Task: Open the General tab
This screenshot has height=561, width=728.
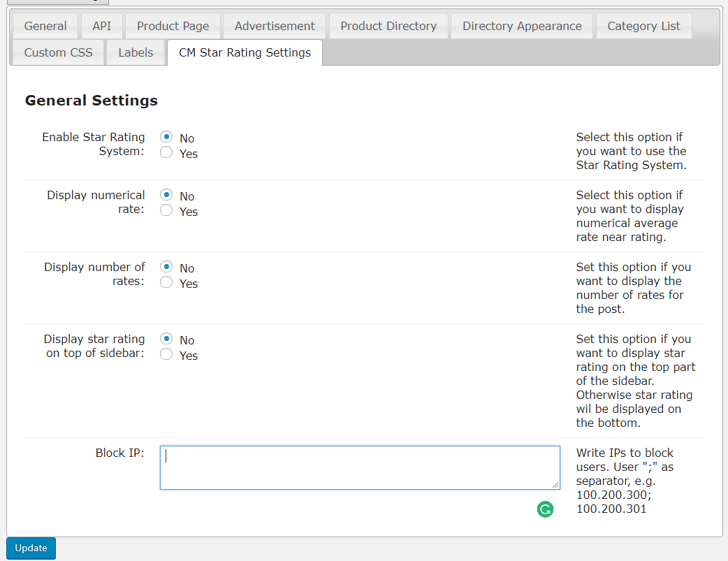Action: [x=45, y=26]
